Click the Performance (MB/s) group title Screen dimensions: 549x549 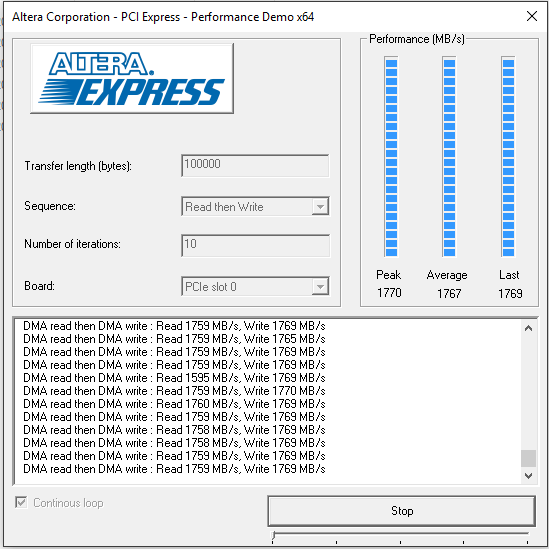[x=417, y=39]
